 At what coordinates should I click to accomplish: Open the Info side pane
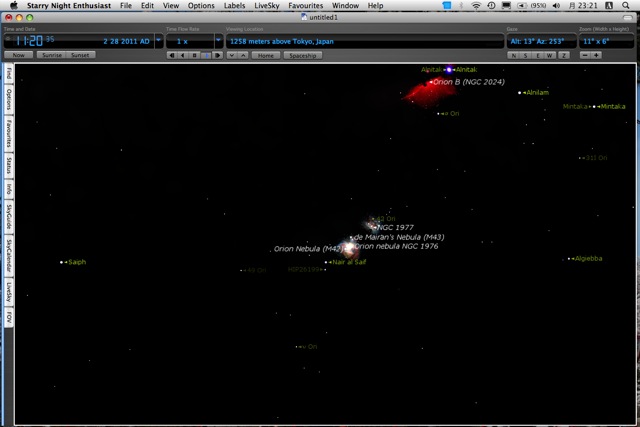9,189
